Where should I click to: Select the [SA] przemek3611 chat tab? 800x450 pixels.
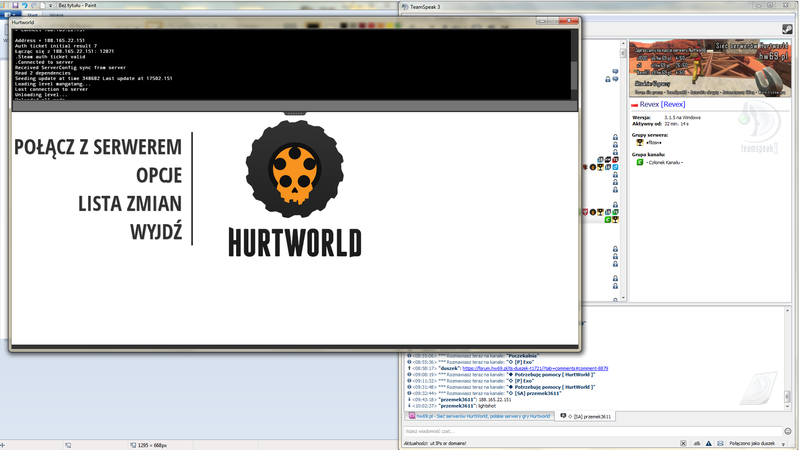click(x=586, y=416)
